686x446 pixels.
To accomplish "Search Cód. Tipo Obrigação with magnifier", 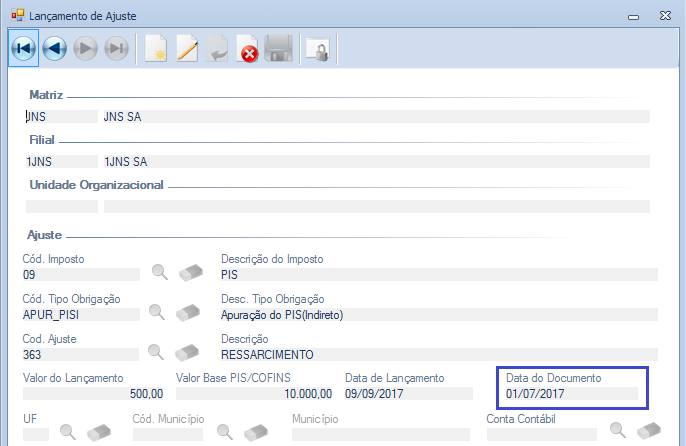I will coord(157,312).
